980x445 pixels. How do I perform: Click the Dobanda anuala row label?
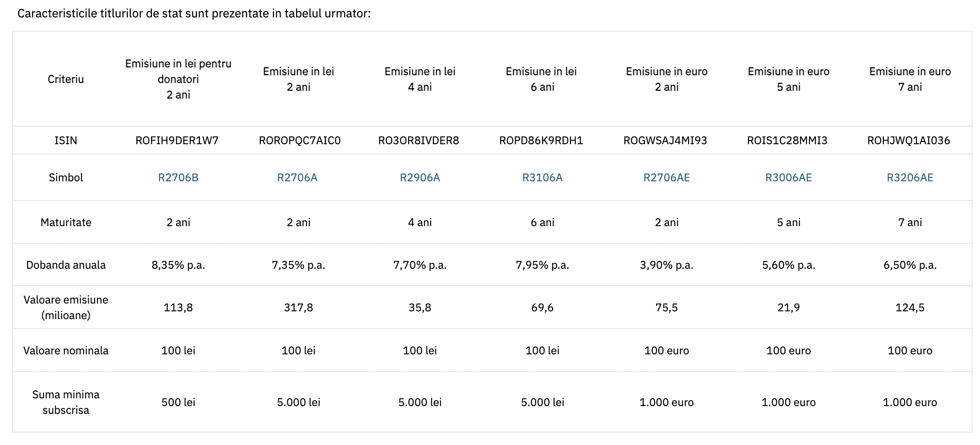click(x=65, y=265)
